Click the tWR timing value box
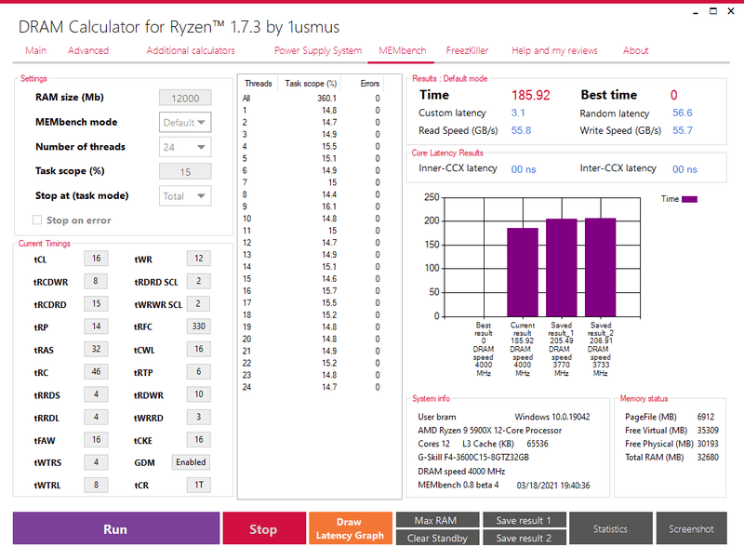 (198, 259)
